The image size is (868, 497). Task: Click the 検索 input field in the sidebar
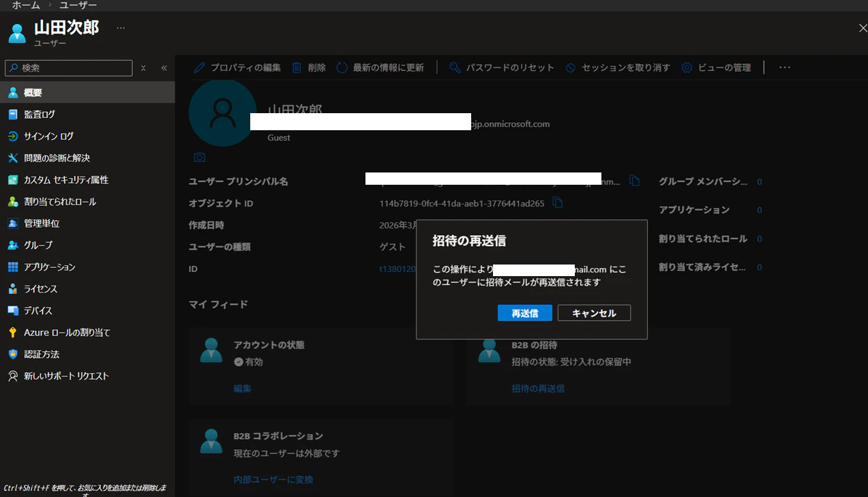click(x=69, y=68)
